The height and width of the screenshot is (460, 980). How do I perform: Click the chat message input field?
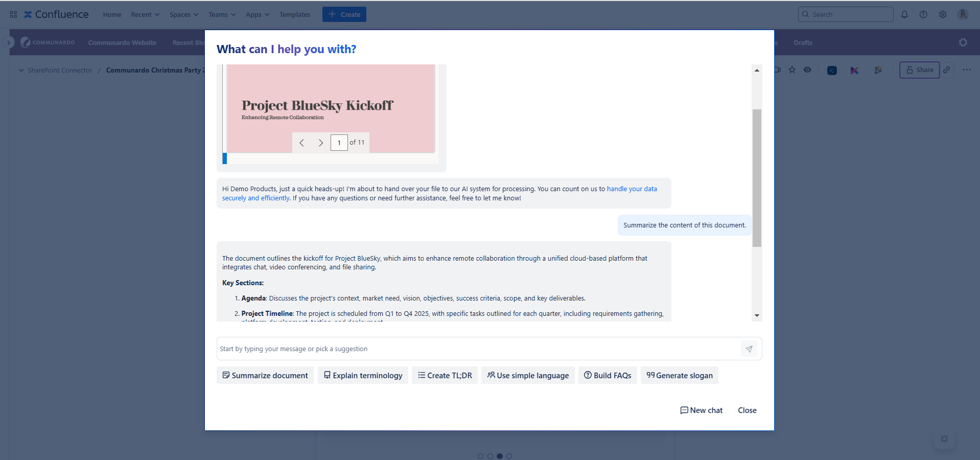click(478, 349)
